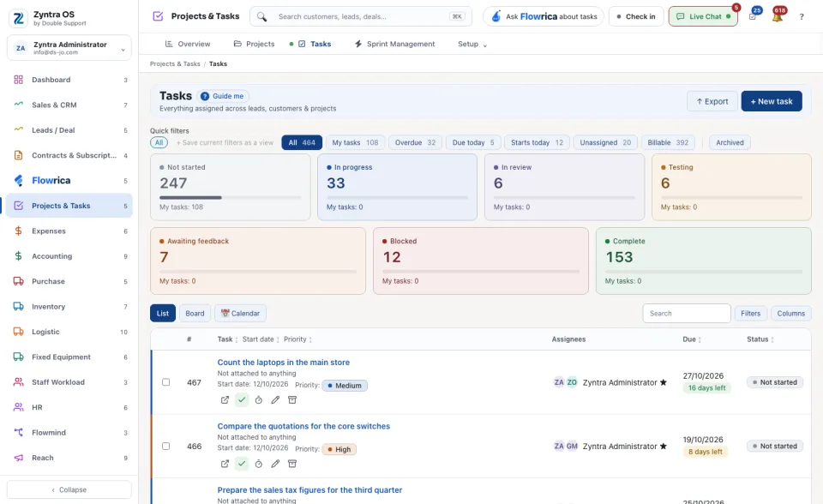Image resolution: width=823 pixels, height=504 pixels.
Task: Switch to Board view
Action: tap(195, 314)
